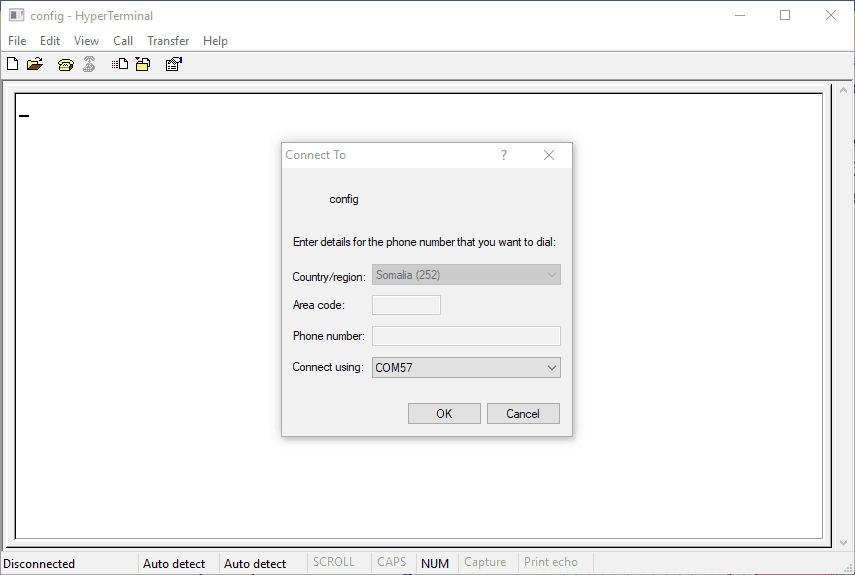Viewport: 855px width, 575px height.
Task: Click the Phone number input field
Action: tap(466, 336)
